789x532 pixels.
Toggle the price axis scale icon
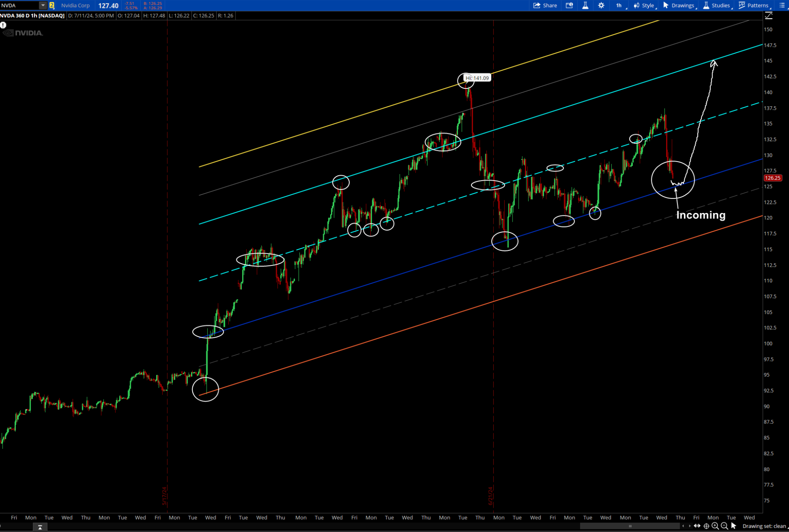click(x=769, y=16)
